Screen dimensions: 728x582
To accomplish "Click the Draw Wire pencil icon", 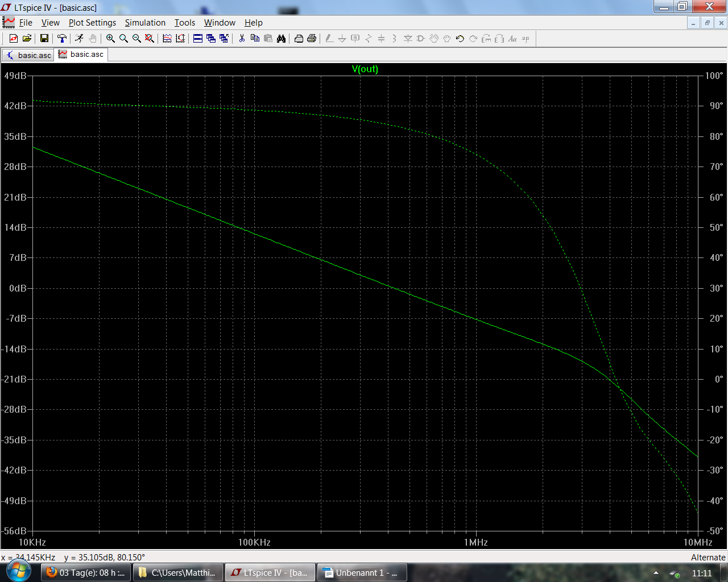I will [329, 39].
